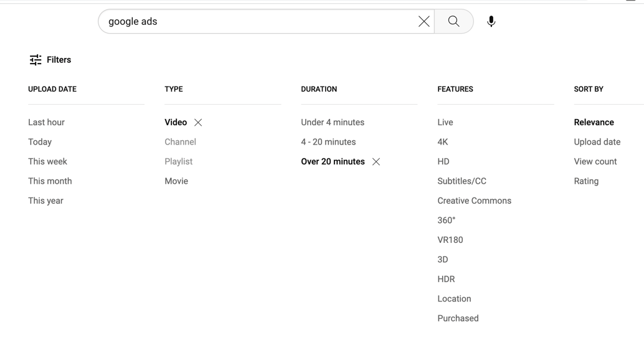Viewport: 644px width, 337px height.
Task: Sort results by View count
Action: pos(595,161)
